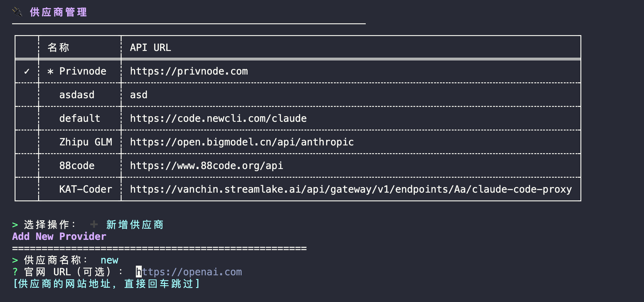The width and height of the screenshot is (644, 302).
Task: Click the green prompt arrow before 选择操作
Action: [x=15, y=225]
